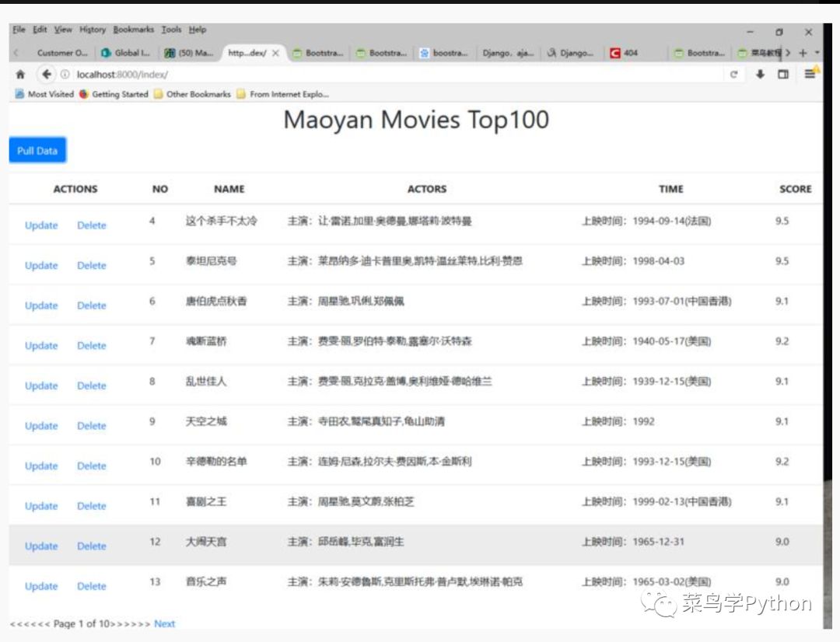Image resolution: width=840 pixels, height=642 pixels.
Task: Toggle the sidebar panel icon
Action: pyautogui.click(x=783, y=75)
